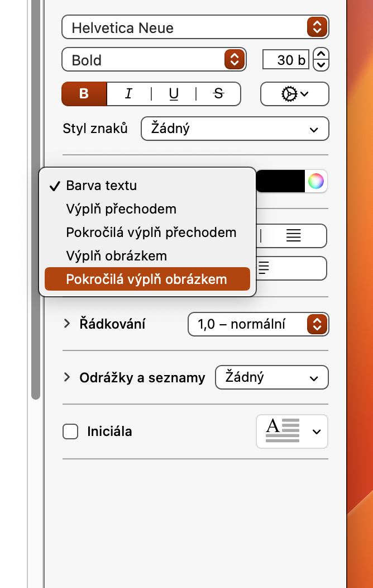Open the color wheel picker

click(x=316, y=181)
